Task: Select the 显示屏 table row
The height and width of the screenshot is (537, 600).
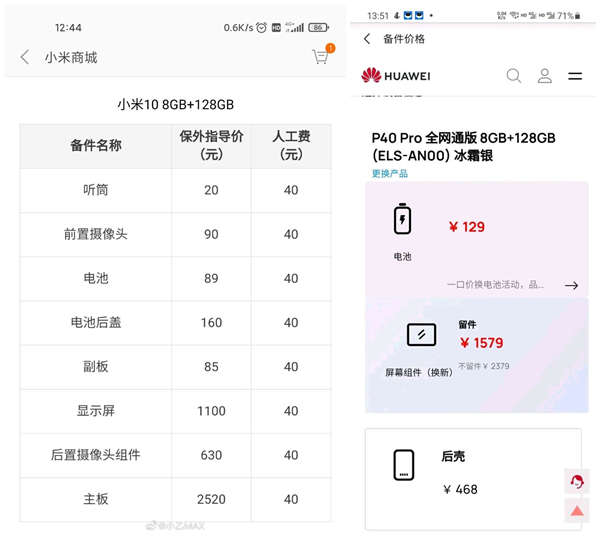Action: 176,411
